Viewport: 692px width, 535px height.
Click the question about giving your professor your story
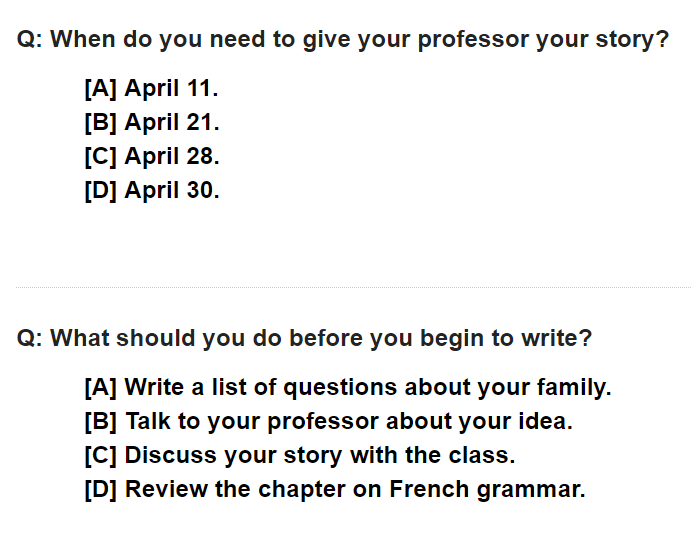pyautogui.click(x=343, y=41)
